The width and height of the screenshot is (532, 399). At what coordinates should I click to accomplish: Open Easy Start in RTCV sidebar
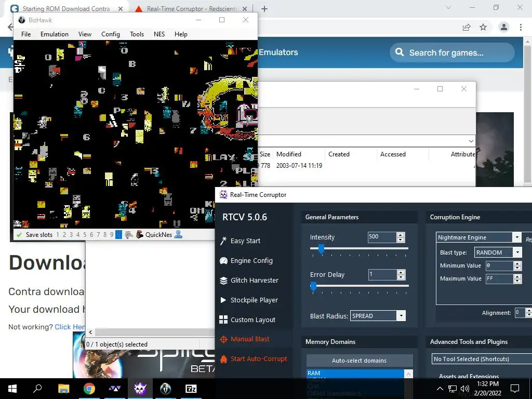[x=240, y=241]
